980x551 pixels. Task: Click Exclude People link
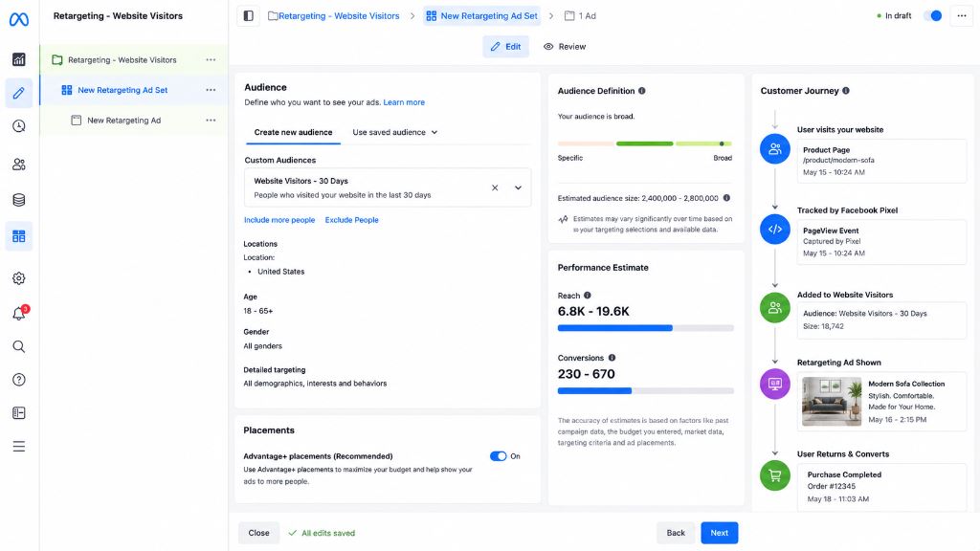[x=352, y=220]
